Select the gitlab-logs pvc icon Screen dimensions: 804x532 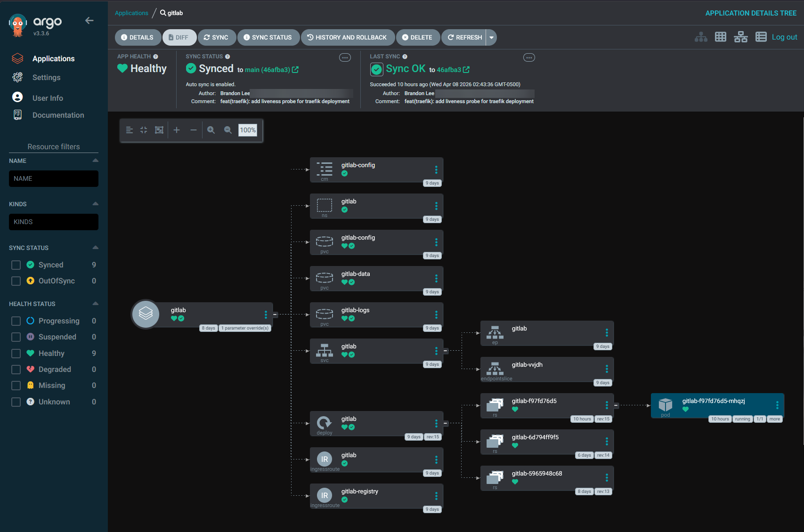(325, 314)
